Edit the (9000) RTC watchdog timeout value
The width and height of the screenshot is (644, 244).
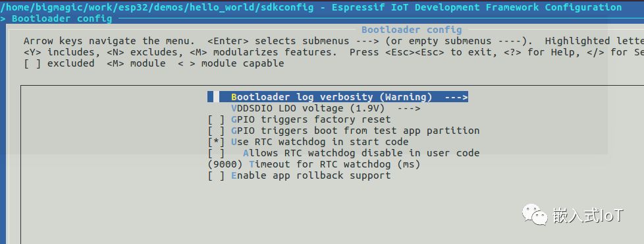225,165
